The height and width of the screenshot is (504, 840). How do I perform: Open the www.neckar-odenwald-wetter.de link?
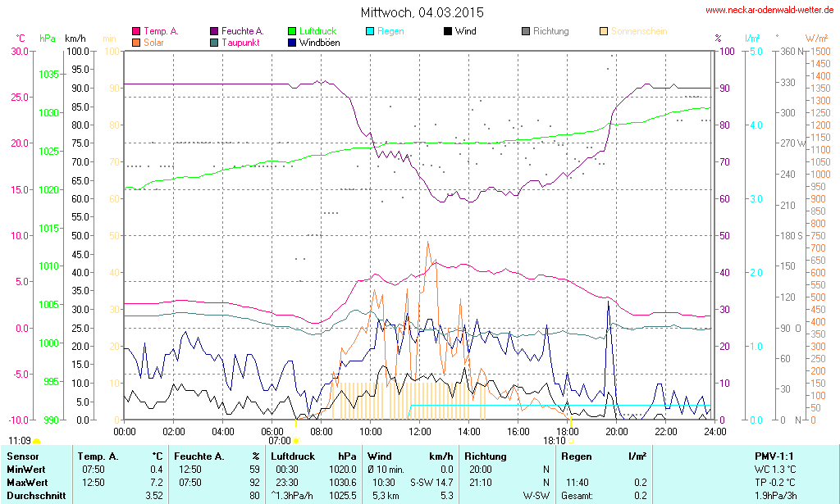[769, 11]
